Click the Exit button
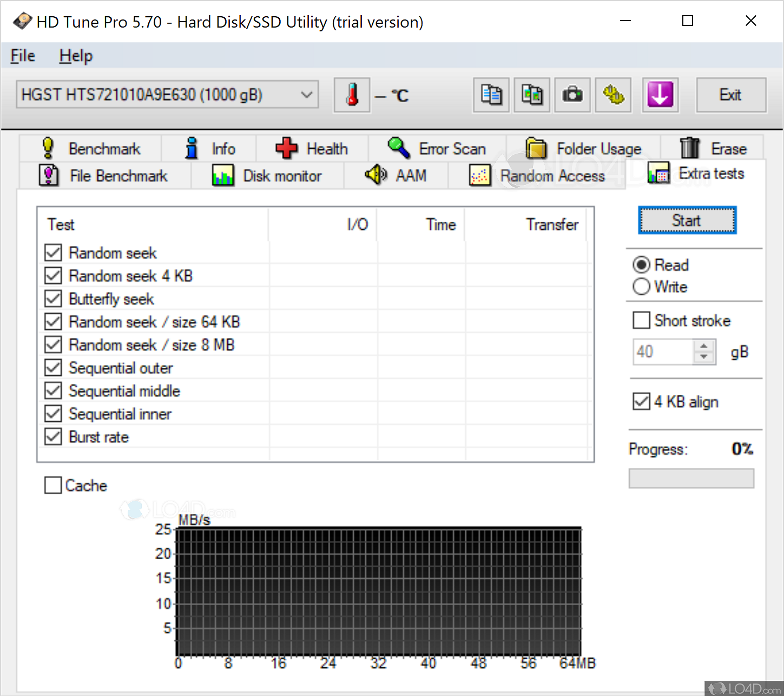 (x=730, y=95)
